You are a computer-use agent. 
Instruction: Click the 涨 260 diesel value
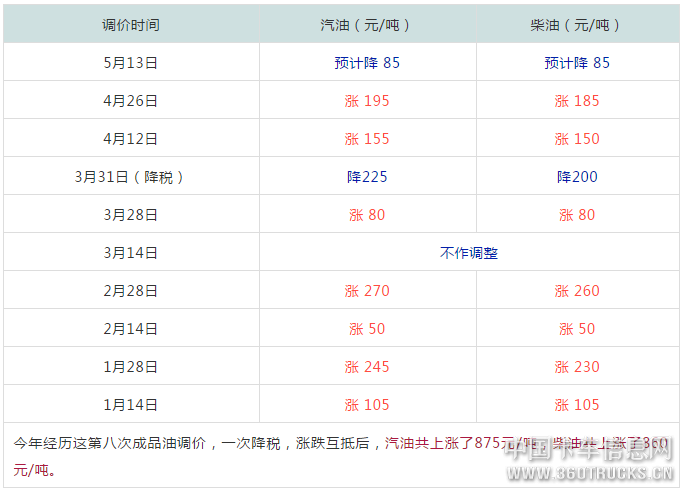point(578,291)
